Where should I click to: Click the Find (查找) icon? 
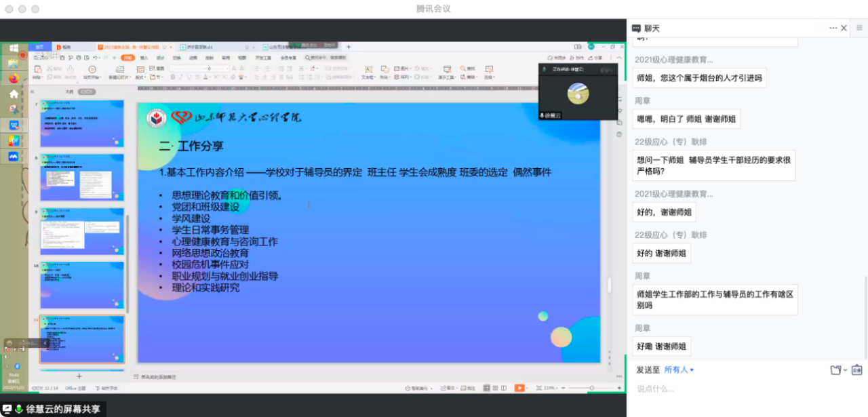point(467,68)
